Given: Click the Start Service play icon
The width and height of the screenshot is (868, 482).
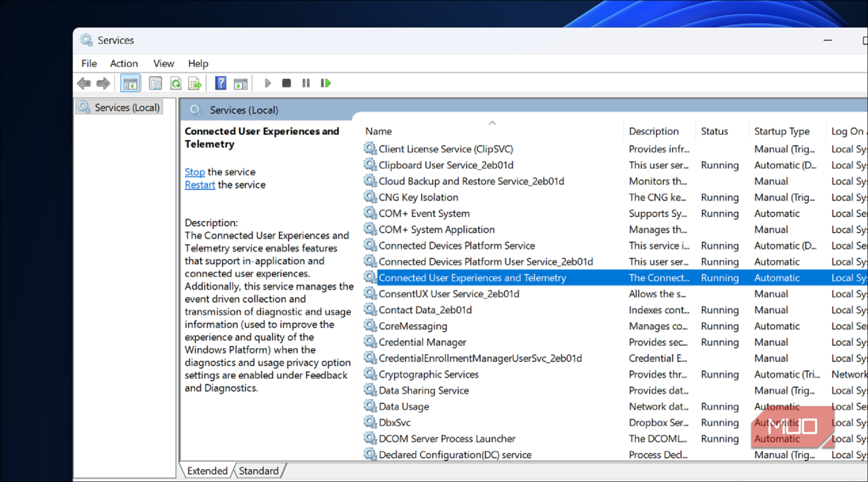Looking at the screenshot, I should pos(267,83).
